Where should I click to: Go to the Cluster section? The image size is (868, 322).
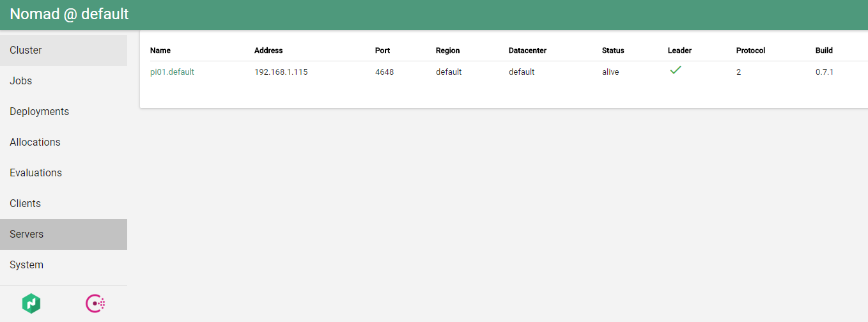pos(63,50)
